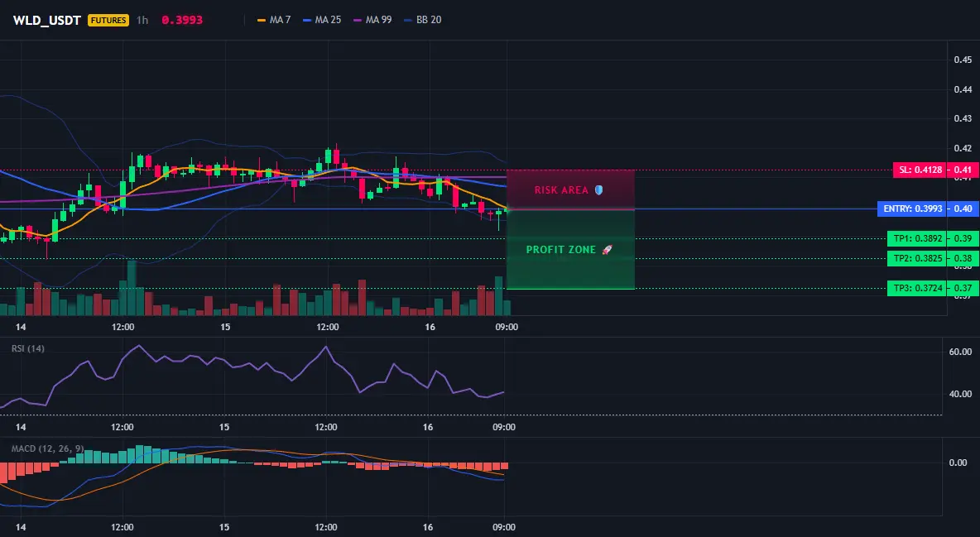Screen dimensions: 980x537
Task: Click the 40.00 RSI axis value
Action: 961,394
